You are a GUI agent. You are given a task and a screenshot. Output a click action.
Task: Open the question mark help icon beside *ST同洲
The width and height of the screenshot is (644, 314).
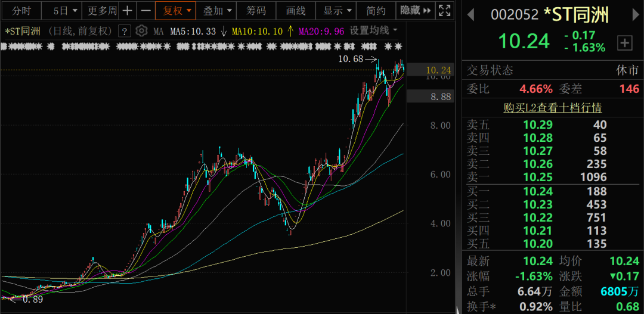point(125,31)
